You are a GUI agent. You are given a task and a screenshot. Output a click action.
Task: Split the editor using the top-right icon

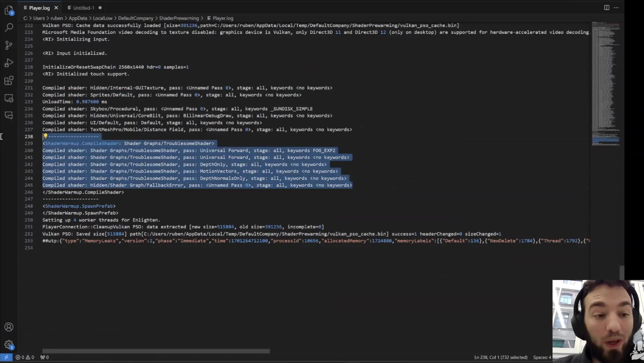coord(606,7)
